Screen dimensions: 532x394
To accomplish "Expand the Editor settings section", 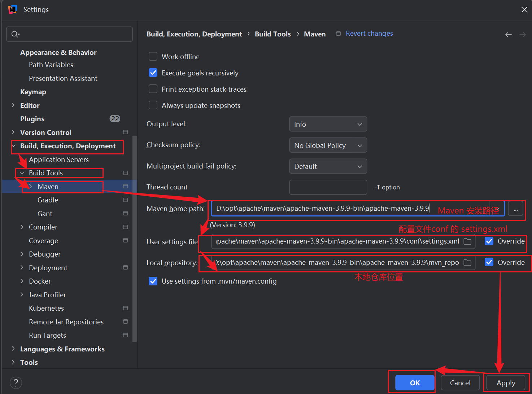I will [13, 105].
